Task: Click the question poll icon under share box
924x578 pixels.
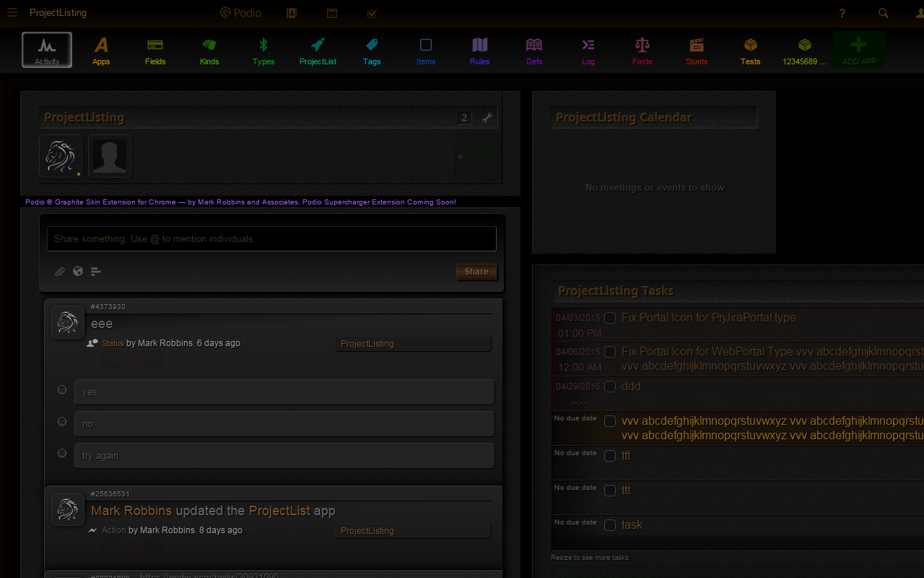Action: coord(96,272)
